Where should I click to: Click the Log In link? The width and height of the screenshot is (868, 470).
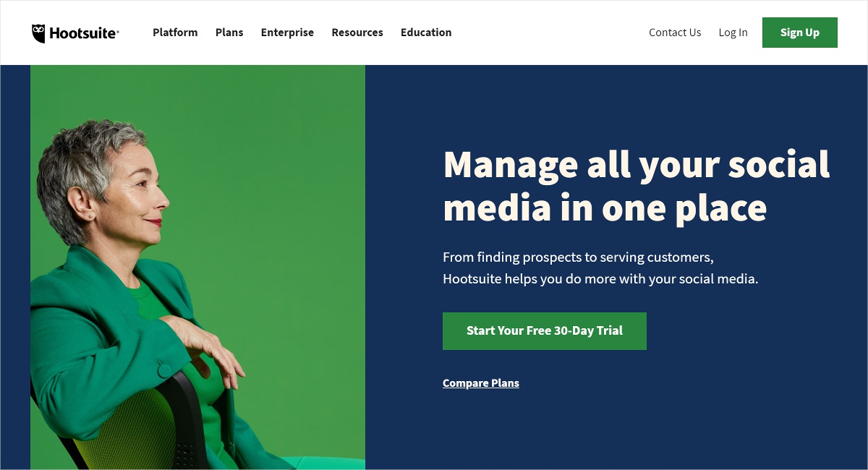coord(733,33)
